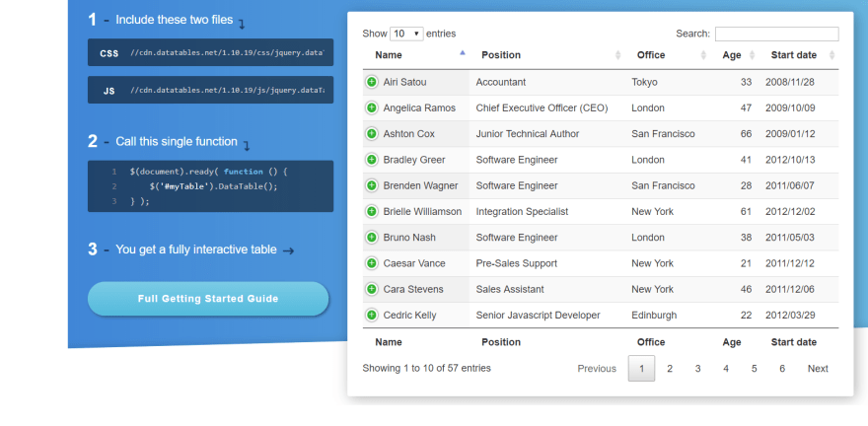Sort table by Position column header
This screenshot has width=868, height=426.
pos(546,55)
